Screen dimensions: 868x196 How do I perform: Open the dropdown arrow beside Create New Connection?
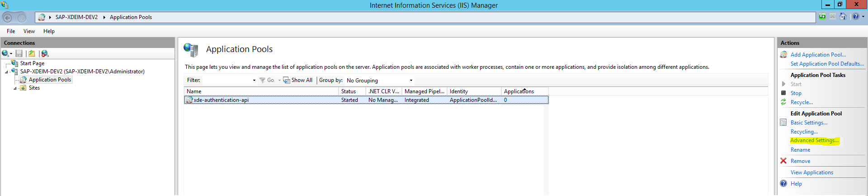(x=11, y=54)
